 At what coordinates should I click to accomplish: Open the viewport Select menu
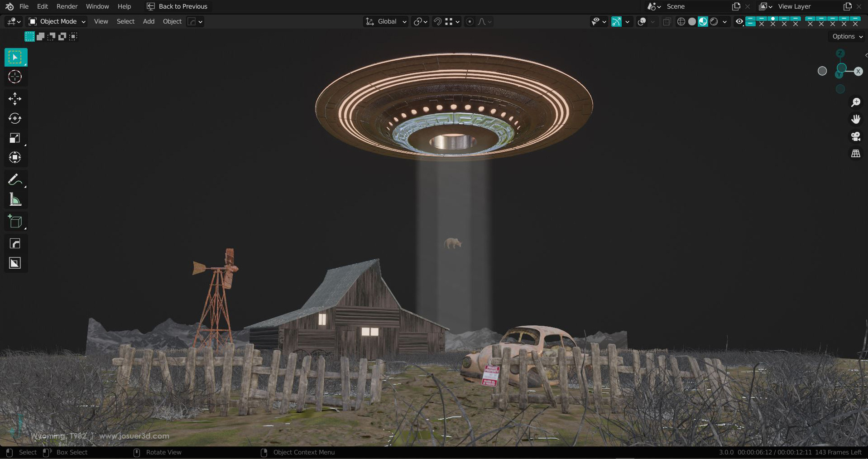tap(125, 21)
